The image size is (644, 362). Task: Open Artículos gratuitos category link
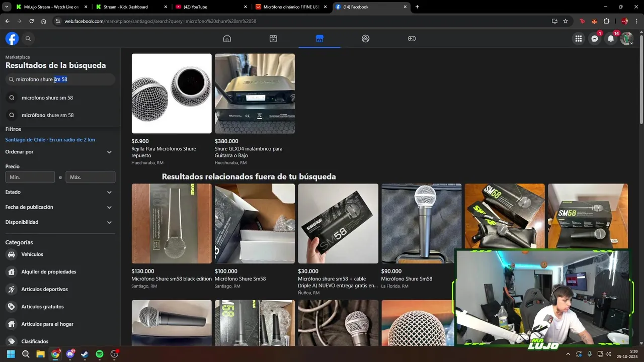(x=43, y=307)
